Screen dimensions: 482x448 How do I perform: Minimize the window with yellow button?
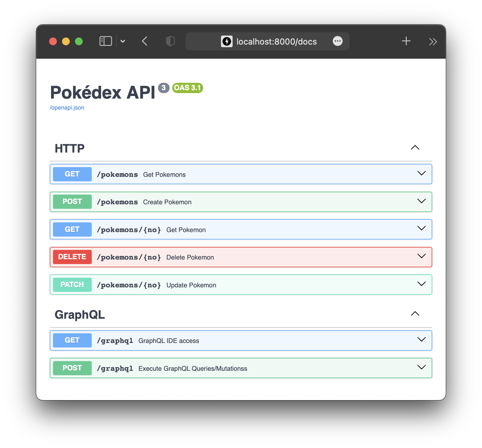tap(66, 41)
